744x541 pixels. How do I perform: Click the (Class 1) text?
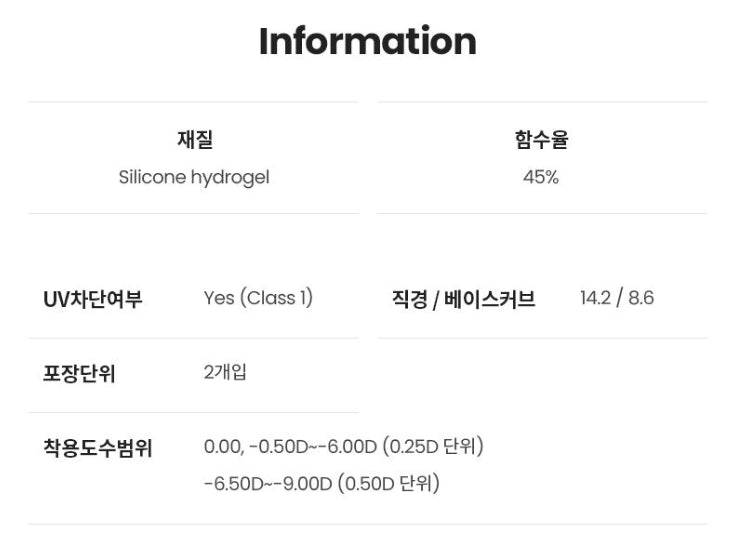pos(277,298)
